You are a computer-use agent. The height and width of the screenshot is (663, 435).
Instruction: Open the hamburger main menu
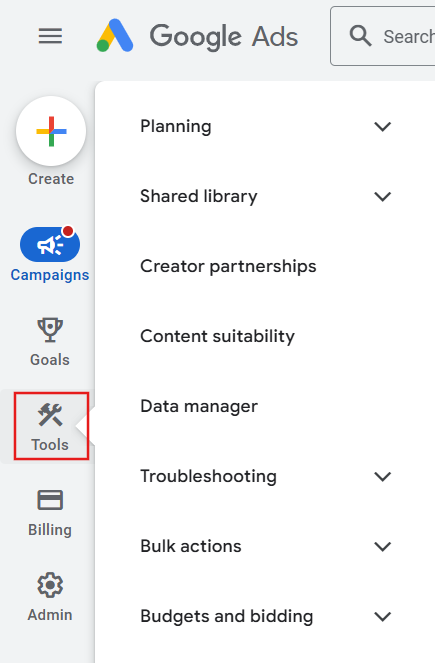pyautogui.click(x=50, y=36)
